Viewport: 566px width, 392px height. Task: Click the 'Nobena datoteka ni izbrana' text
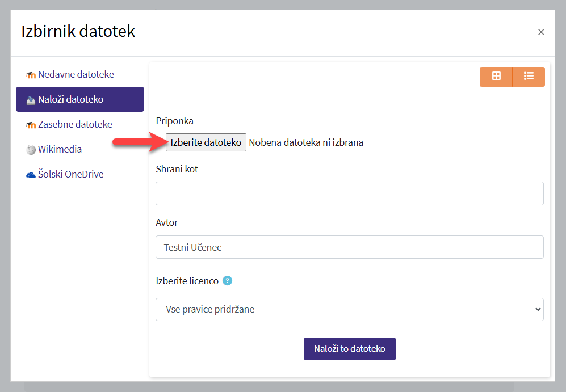(x=306, y=142)
